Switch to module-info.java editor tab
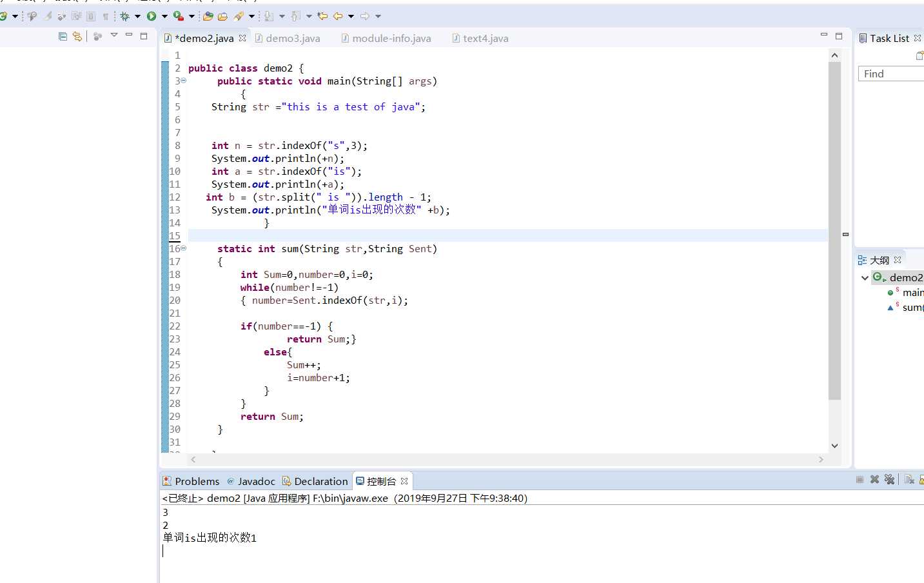 pos(386,38)
